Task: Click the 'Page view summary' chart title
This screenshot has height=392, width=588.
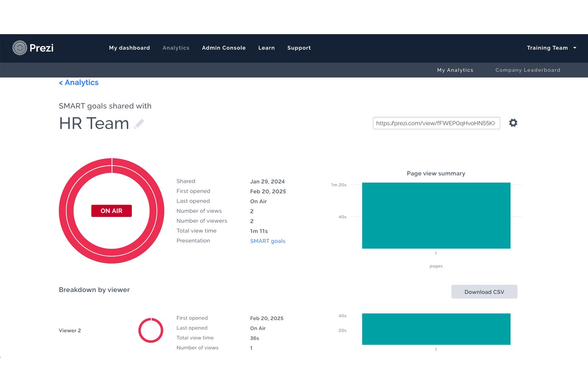Action: pos(436,174)
